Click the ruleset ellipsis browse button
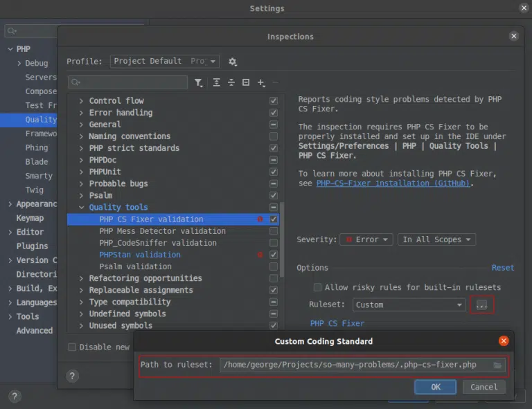The image size is (532, 409). tap(481, 305)
